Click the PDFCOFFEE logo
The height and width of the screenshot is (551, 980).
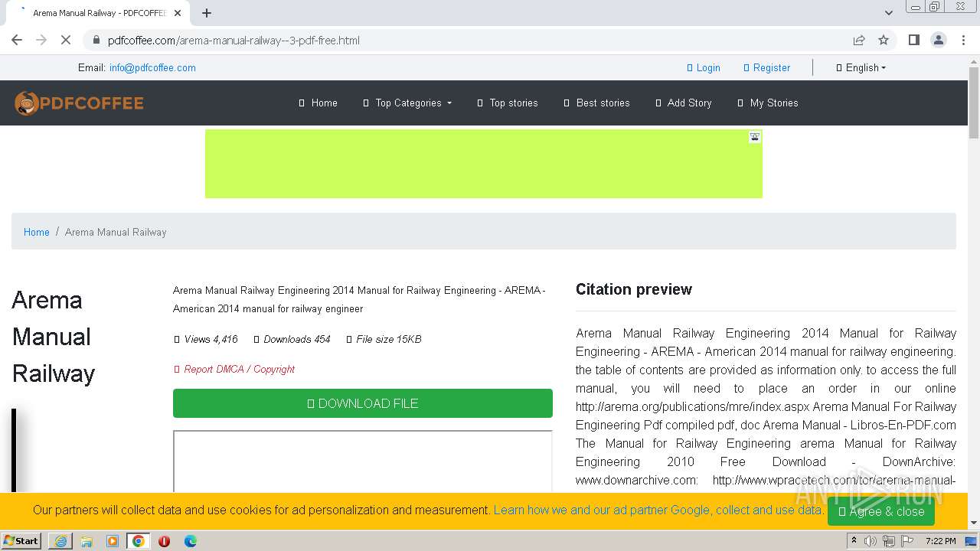coord(79,103)
